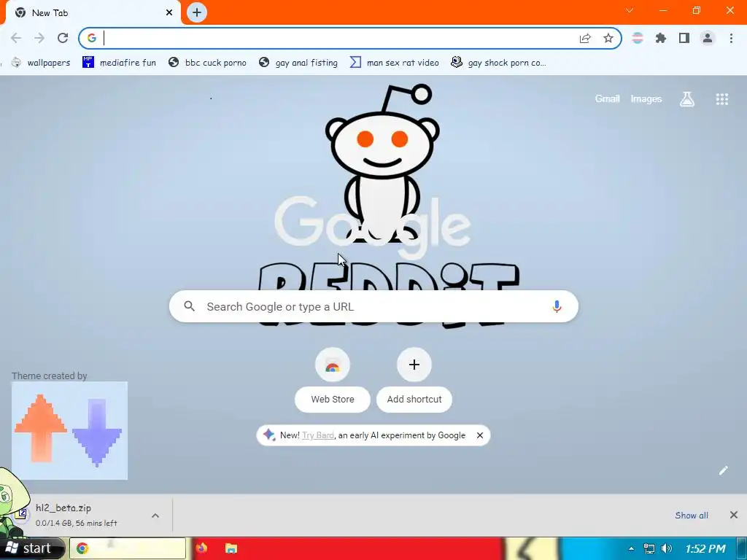Select the New Tab tab

[x=93, y=13]
